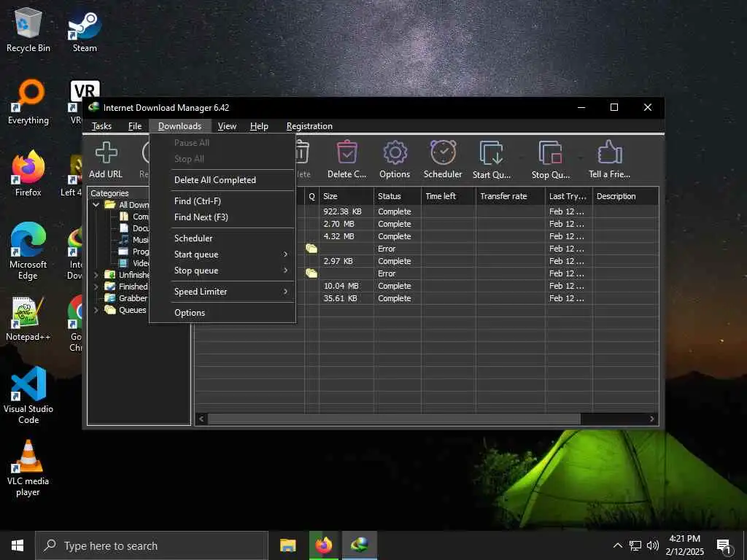Sort by the Last Try column header
This screenshot has height=560, width=747.
coord(569,196)
